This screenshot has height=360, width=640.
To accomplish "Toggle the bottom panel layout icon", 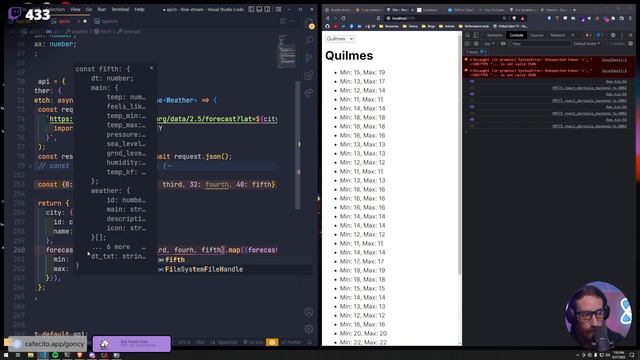I will [259, 9].
